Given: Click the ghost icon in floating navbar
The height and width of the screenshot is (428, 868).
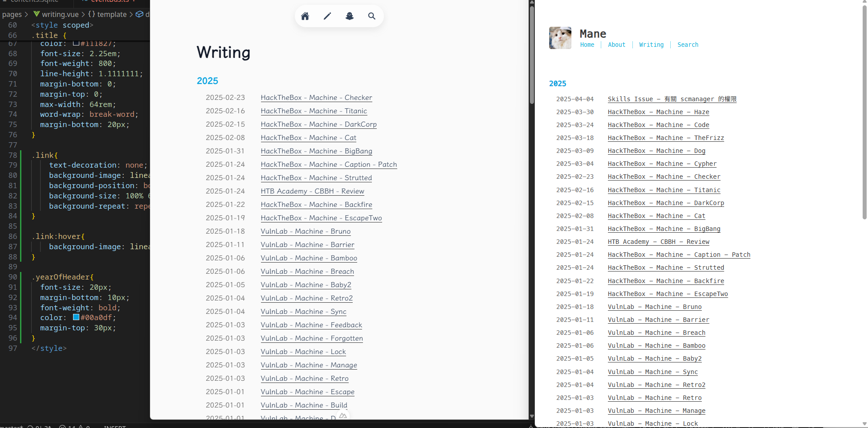Looking at the screenshot, I should [x=350, y=16].
